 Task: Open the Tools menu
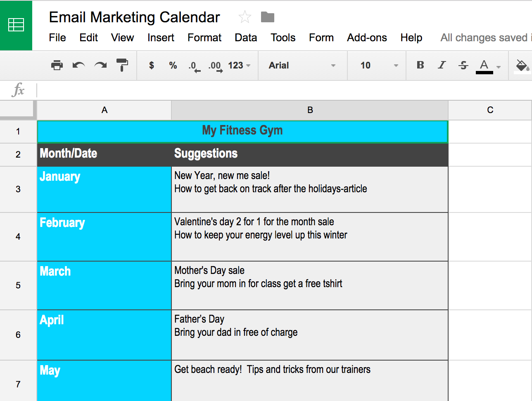tap(283, 38)
